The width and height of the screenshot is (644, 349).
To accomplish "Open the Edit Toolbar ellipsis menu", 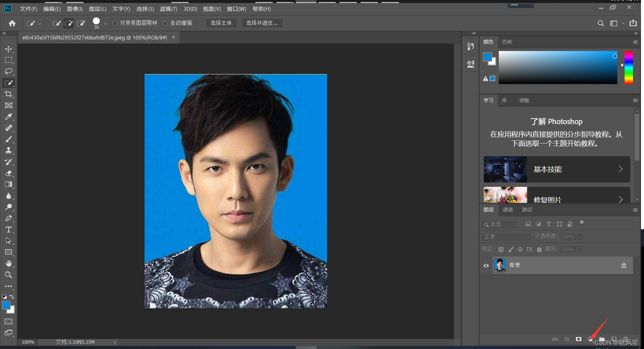I will [9, 286].
